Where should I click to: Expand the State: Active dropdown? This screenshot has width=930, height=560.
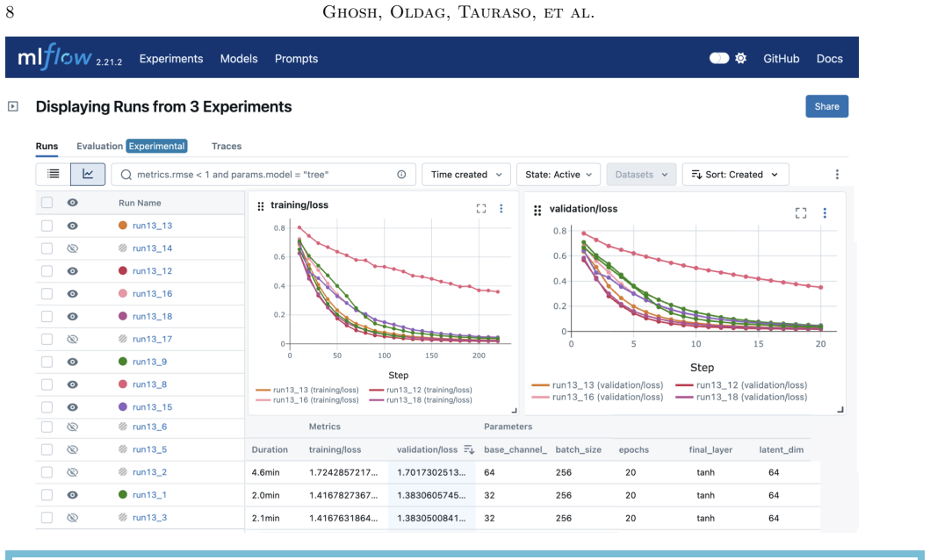tap(559, 175)
